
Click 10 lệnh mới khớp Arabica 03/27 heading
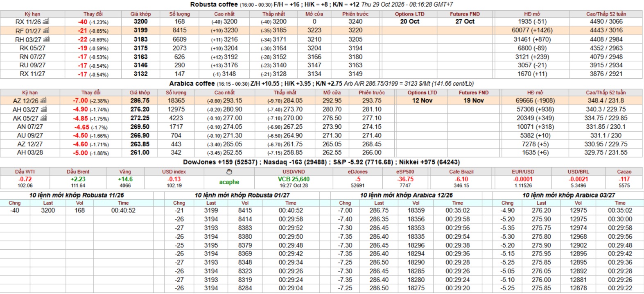(x=569, y=195)
